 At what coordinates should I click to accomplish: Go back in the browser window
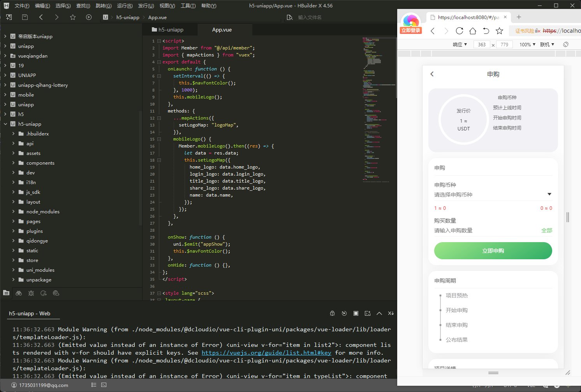[433, 31]
